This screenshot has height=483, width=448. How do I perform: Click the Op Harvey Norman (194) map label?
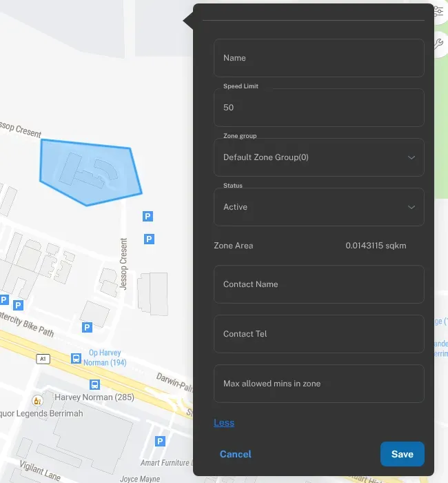click(x=105, y=357)
